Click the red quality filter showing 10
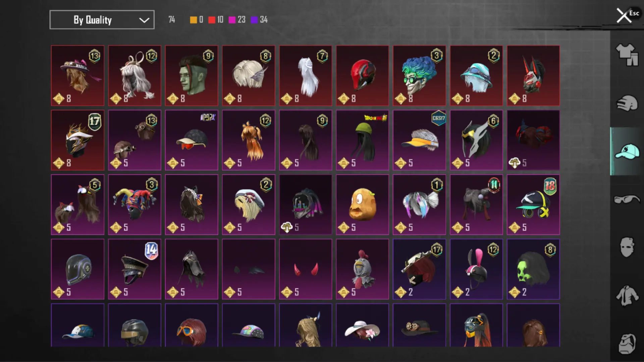The height and width of the screenshot is (362, 644). 215,20
